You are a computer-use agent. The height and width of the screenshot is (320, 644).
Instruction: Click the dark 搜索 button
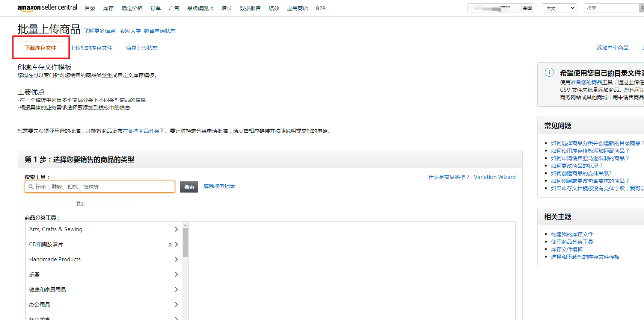[x=189, y=187]
